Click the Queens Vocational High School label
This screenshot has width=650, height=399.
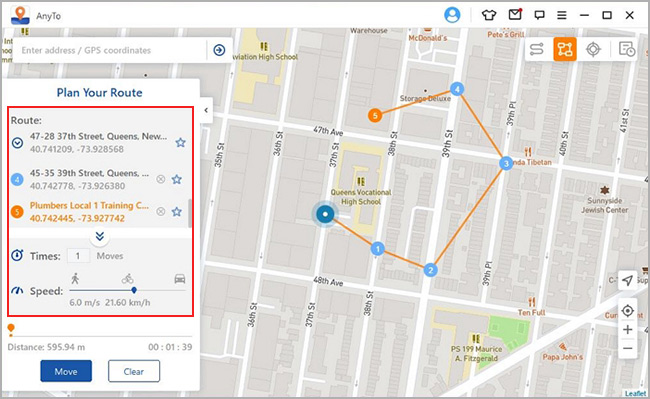tap(361, 197)
